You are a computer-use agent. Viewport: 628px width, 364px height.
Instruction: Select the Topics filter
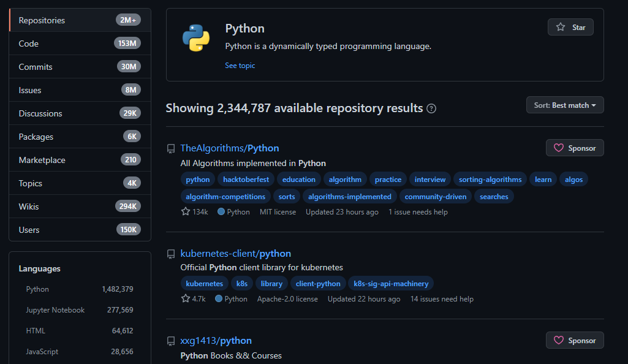pos(80,183)
